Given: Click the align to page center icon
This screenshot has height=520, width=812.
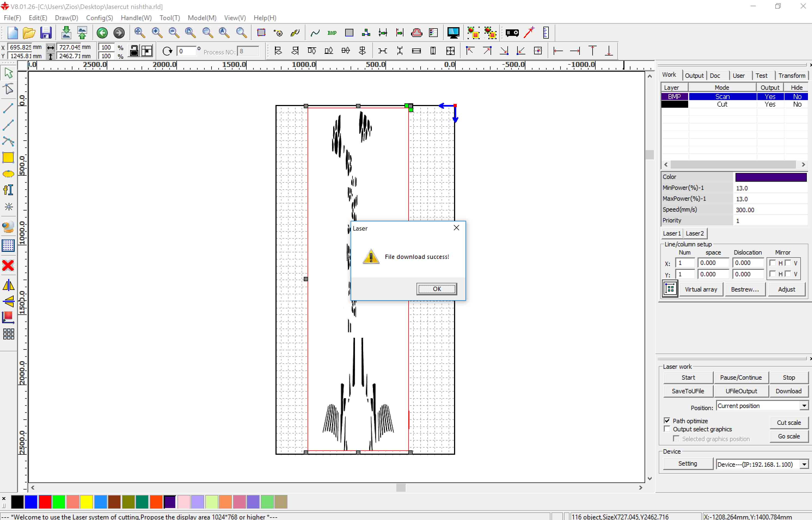Looking at the screenshot, I should 538,51.
